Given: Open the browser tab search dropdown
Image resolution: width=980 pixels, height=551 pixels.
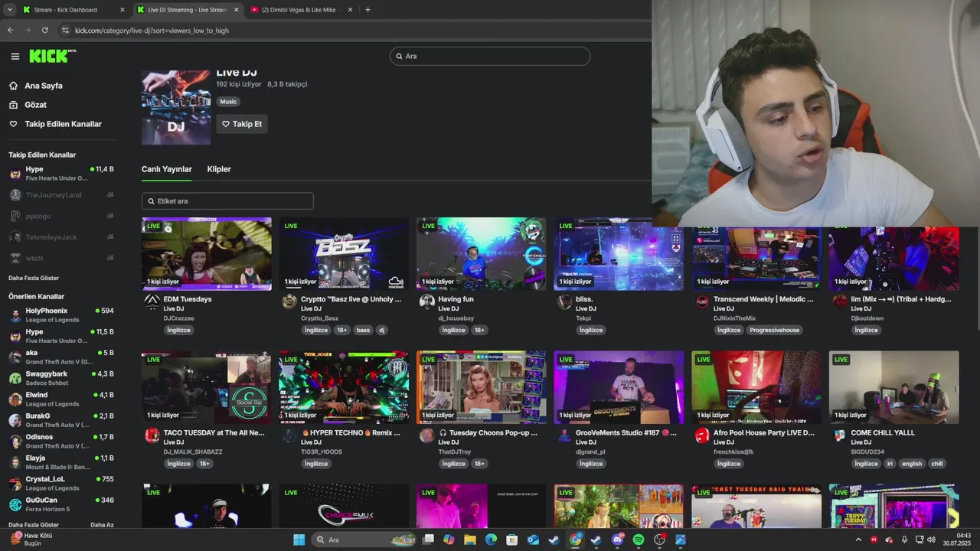Looking at the screenshot, I should pyautogui.click(x=9, y=10).
